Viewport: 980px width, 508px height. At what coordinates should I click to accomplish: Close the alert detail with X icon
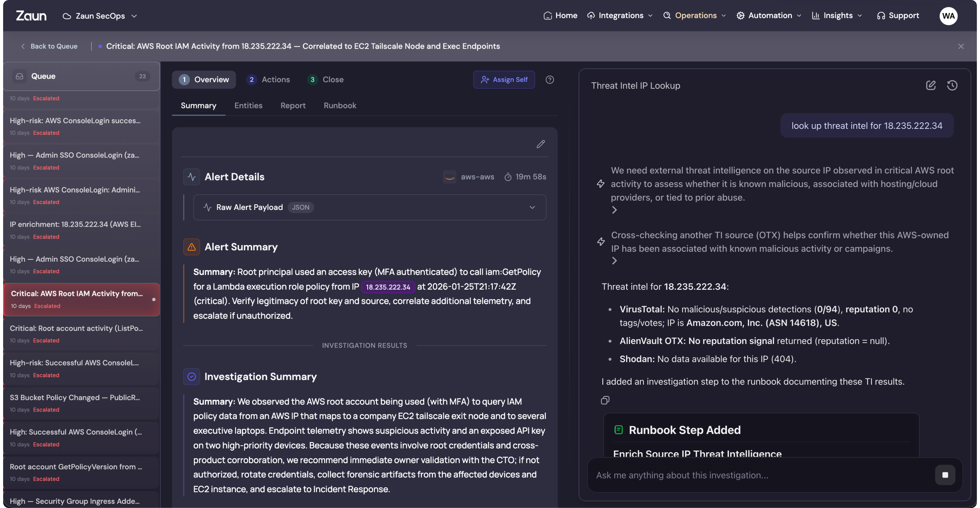[961, 46]
